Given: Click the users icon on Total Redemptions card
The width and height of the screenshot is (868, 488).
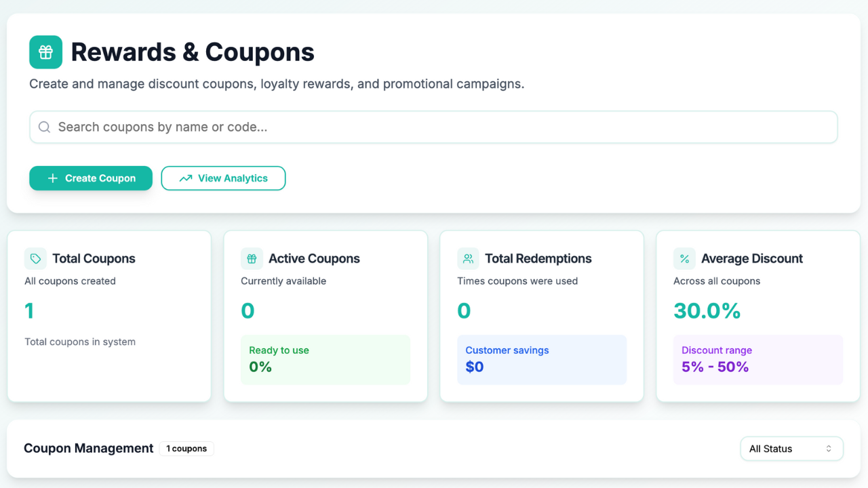Looking at the screenshot, I should coord(467,258).
